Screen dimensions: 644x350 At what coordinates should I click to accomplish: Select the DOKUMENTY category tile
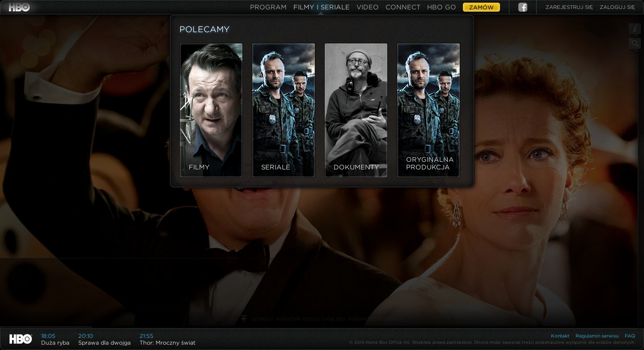click(x=356, y=110)
